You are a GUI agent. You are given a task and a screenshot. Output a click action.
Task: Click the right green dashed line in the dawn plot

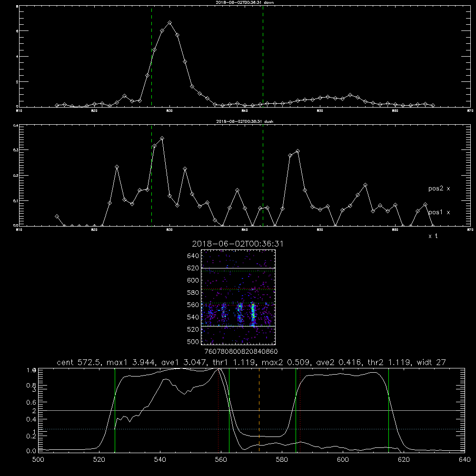[x=263, y=57]
